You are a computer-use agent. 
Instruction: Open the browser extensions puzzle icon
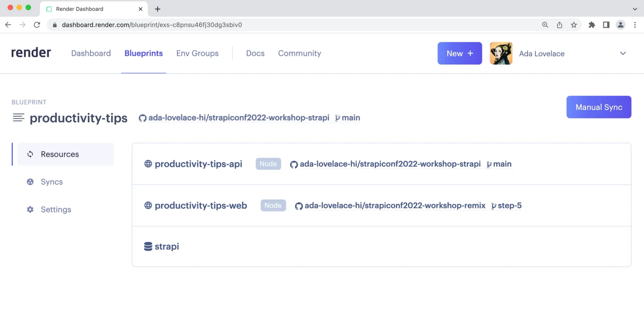592,25
